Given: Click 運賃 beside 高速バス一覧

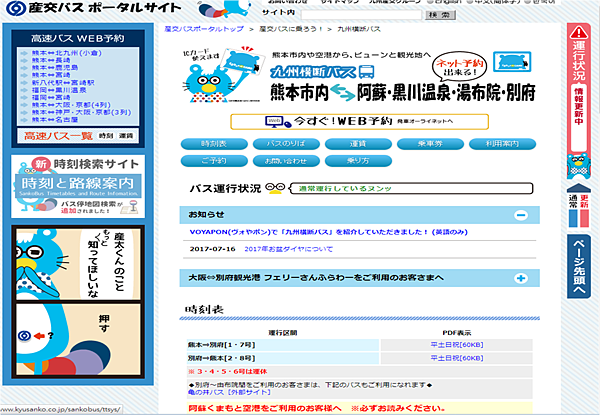Looking at the screenshot, I should click(x=126, y=136).
